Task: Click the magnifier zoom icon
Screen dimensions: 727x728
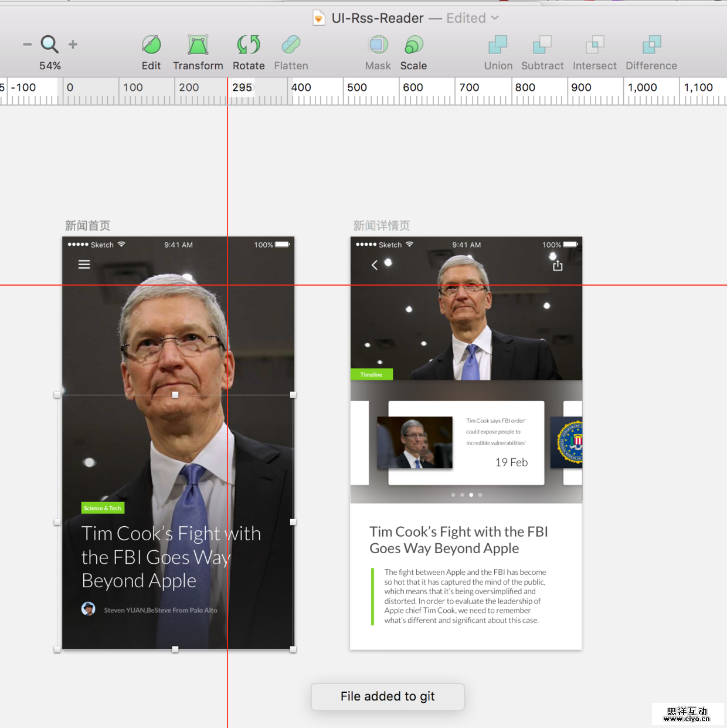Action: (49, 44)
